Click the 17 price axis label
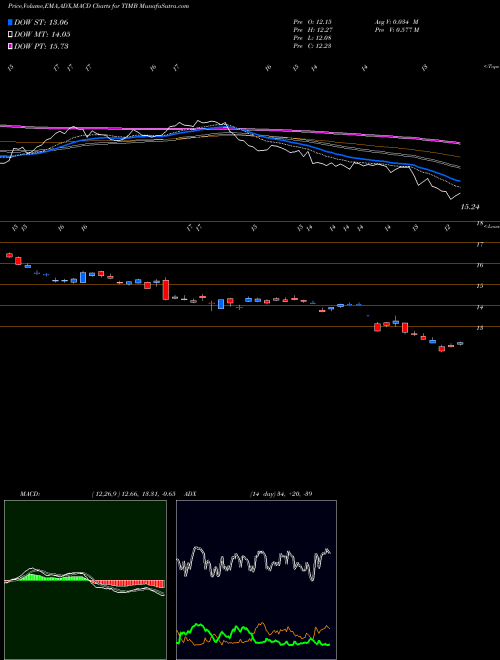The height and width of the screenshot is (660, 500). (479, 245)
